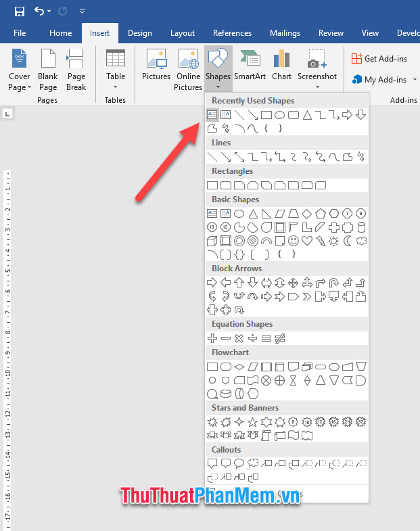The height and width of the screenshot is (531, 420).
Task: Select double arrow line in Lines section
Action: click(x=239, y=157)
